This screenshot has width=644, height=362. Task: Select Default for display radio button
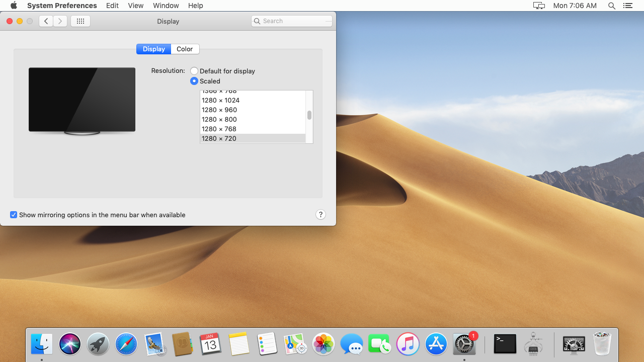(x=194, y=71)
